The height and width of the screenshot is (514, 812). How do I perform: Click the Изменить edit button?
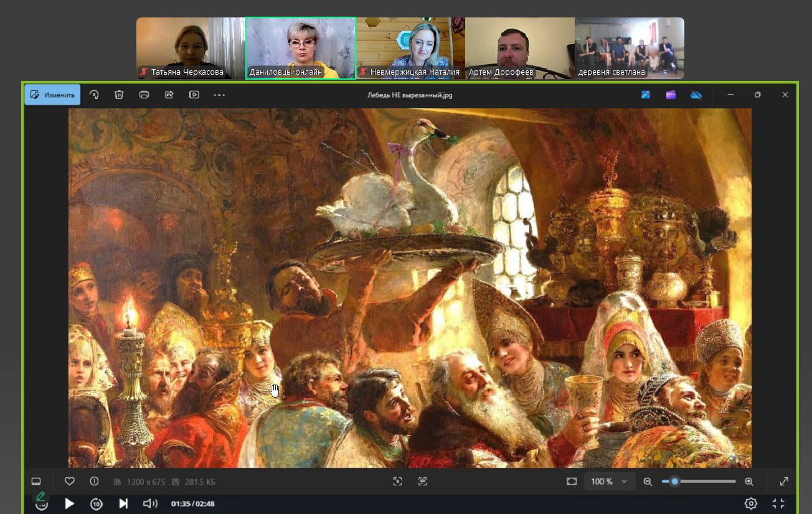pos(52,95)
